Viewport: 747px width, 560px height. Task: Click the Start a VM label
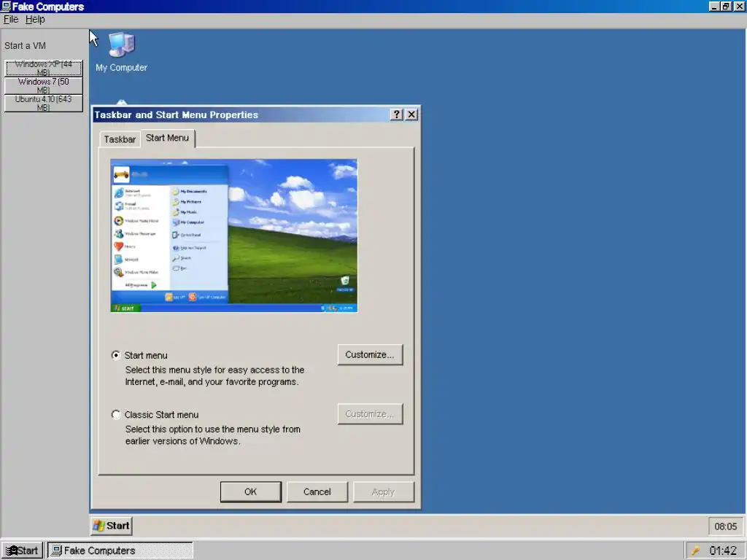[x=26, y=46]
